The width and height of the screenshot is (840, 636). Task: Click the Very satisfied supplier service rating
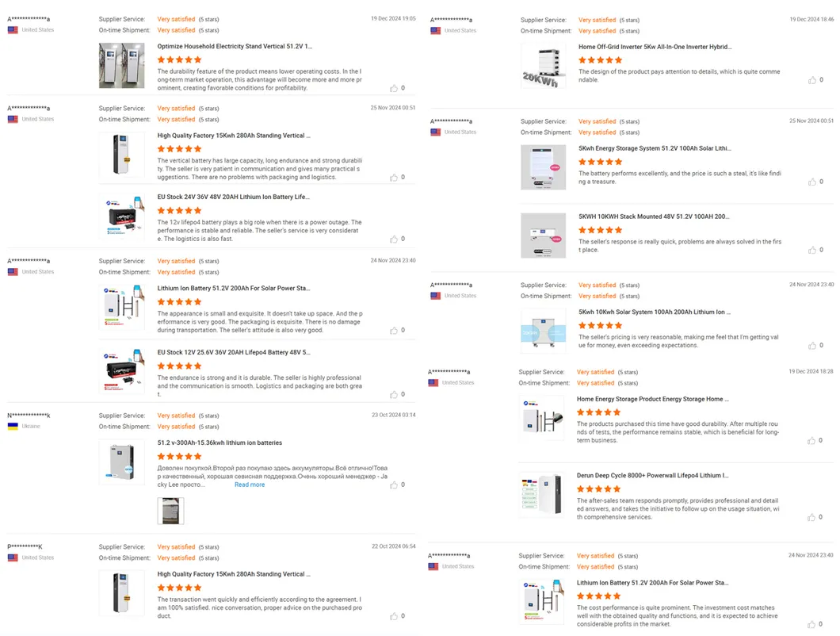pos(176,19)
